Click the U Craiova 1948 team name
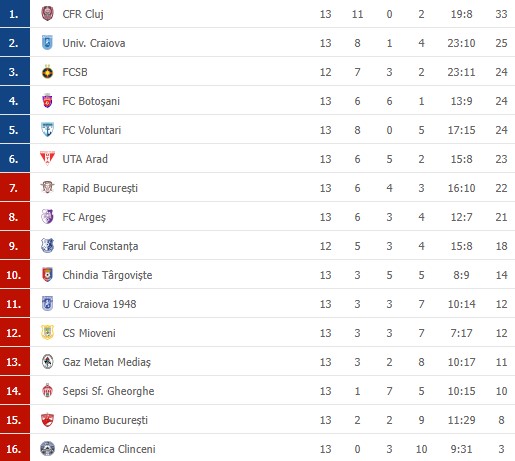Image resolution: width=515 pixels, height=461 pixels. tap(99, 304)
